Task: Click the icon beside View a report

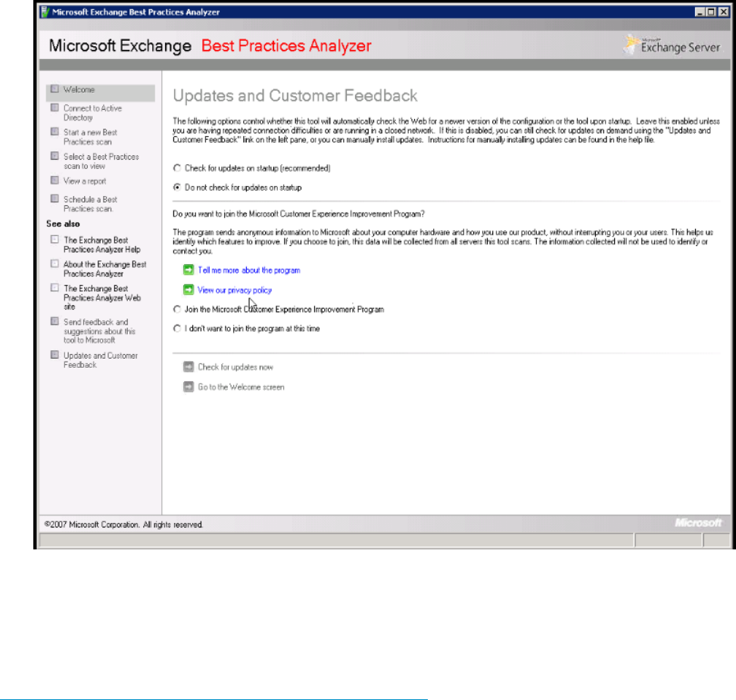Action: (55, 180)
